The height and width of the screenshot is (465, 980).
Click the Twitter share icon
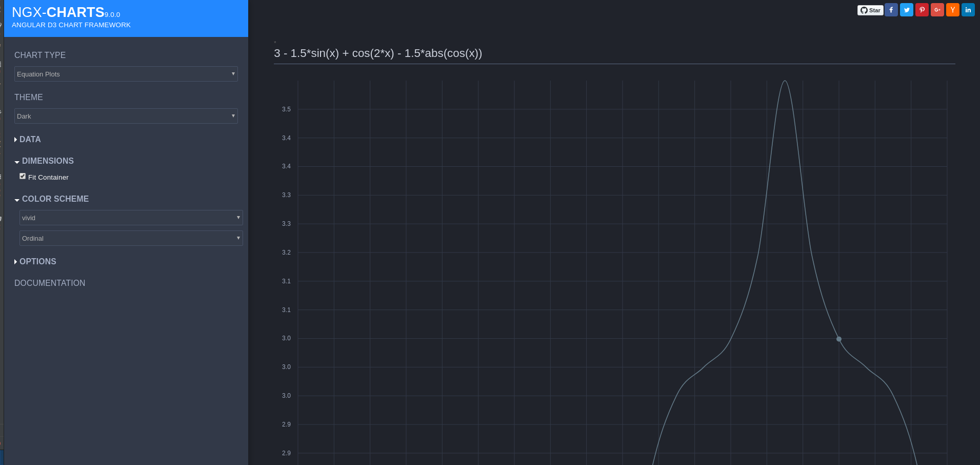point(907,9)
